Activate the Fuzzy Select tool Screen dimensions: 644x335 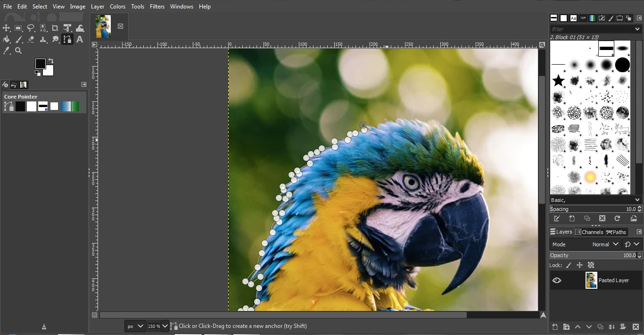pos(43,28)
